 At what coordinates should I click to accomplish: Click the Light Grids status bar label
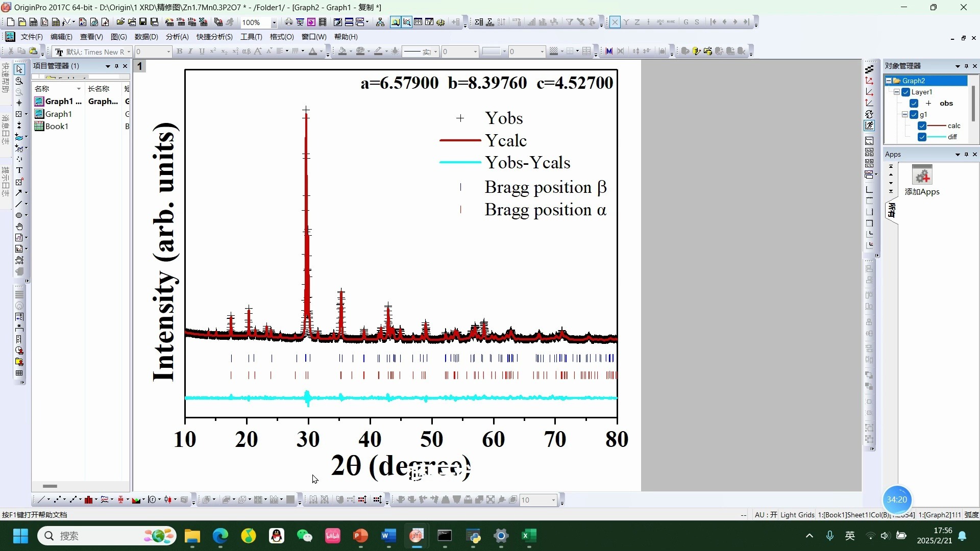pos(797,515)
